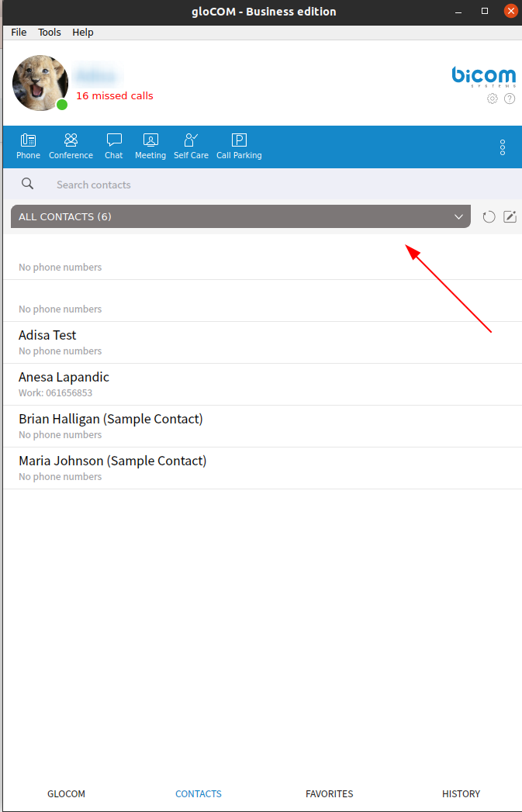
Task: Open the Chat module
Action: pos(113,147)
